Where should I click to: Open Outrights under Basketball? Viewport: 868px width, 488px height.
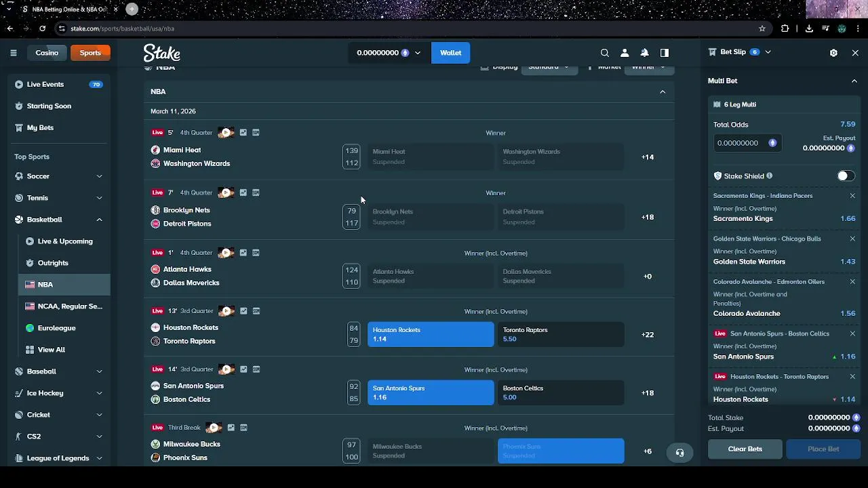64,263
